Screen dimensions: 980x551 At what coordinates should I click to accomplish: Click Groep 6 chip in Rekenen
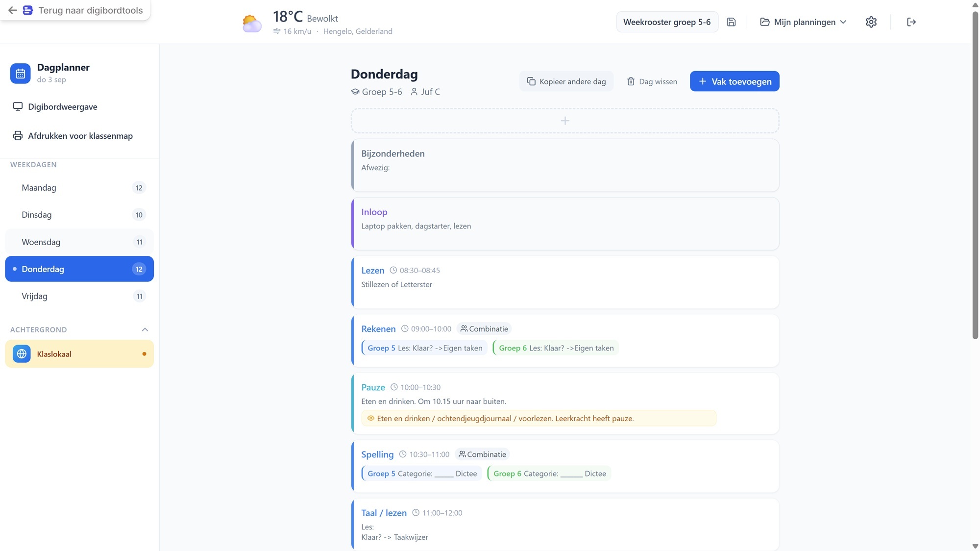pos(556,348)
